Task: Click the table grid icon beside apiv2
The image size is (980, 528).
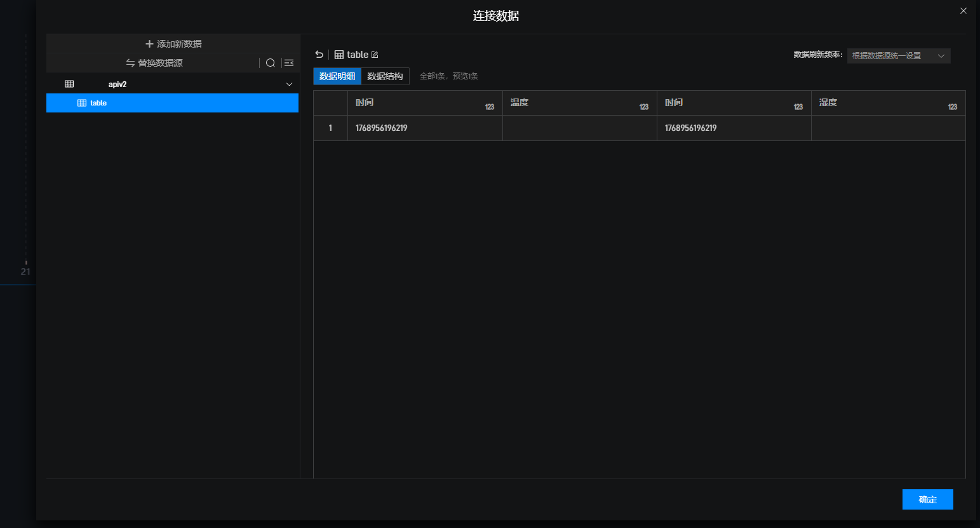Action: [x=69, y=84]
